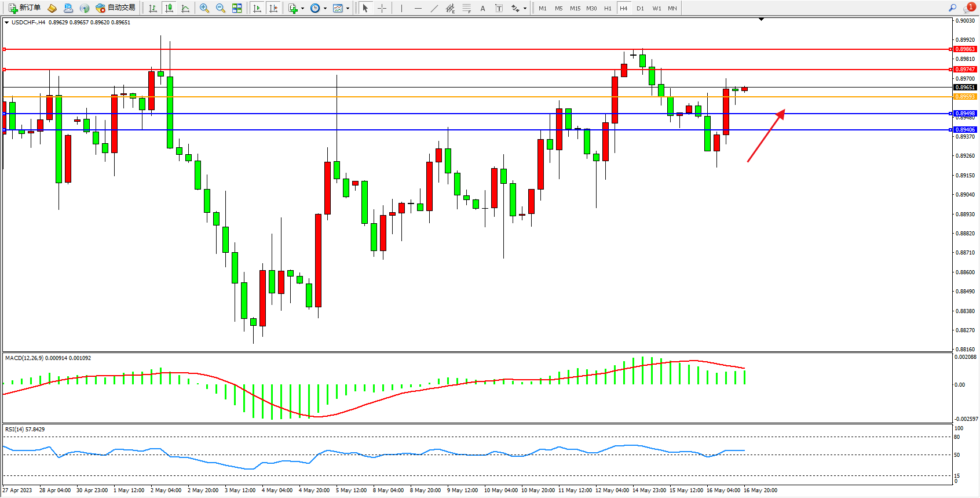Open the search magnifier at top right
Viewport: 980px width, 498px height.
point(952,8)
